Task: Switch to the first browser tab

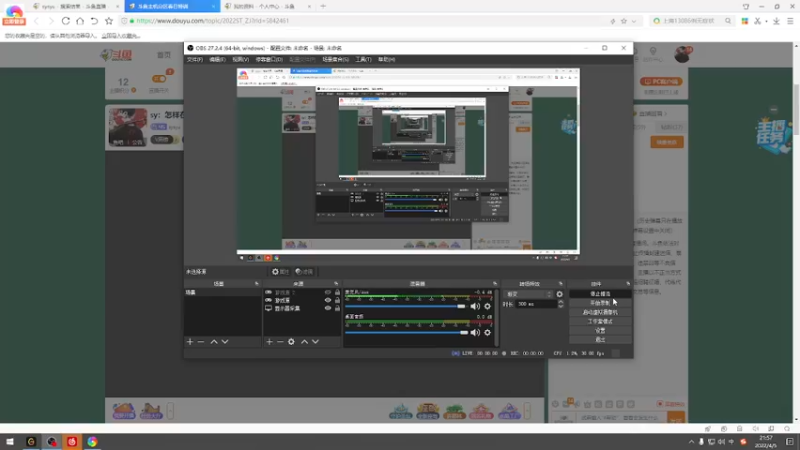Action: coord(74,6)
